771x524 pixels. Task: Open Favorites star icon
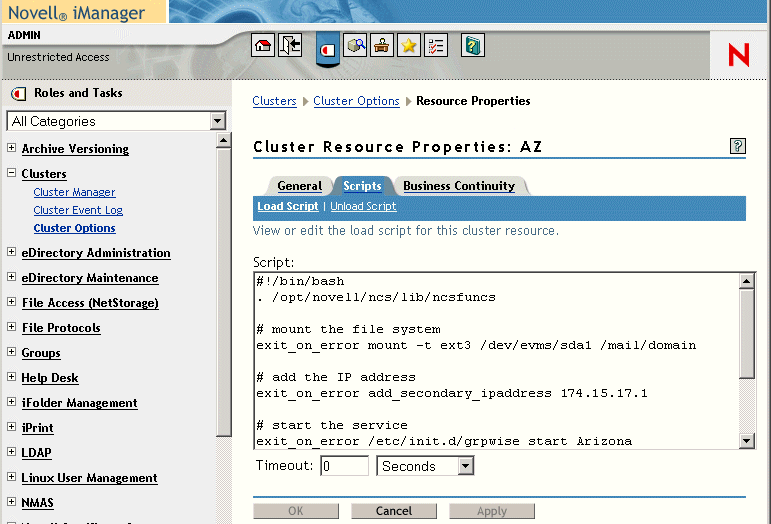coord(409,45)
